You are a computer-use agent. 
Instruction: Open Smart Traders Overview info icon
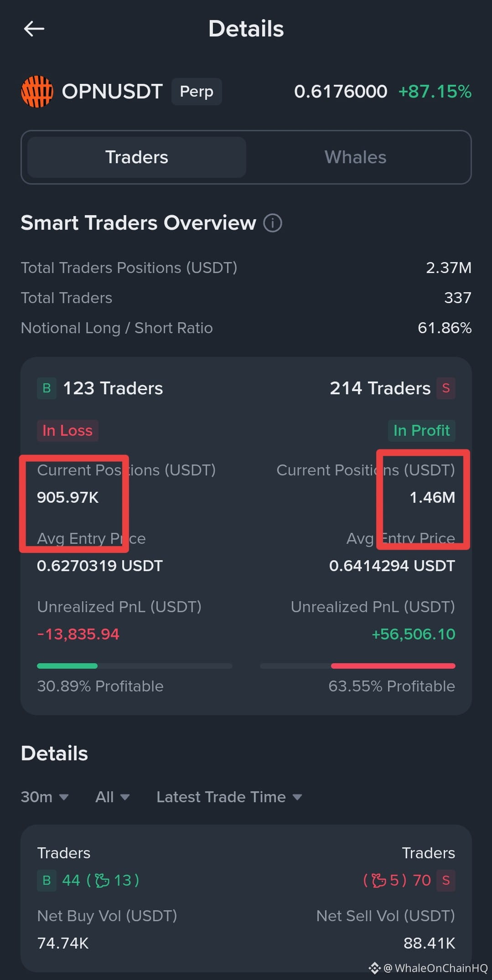point(273,223)
